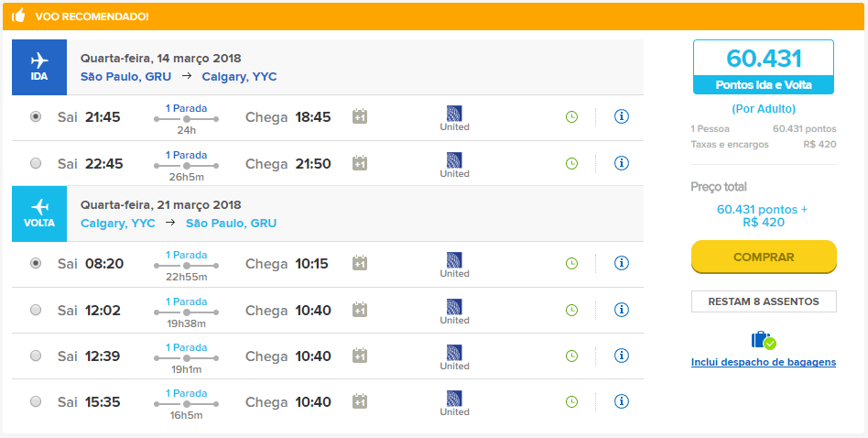Click the RESTAM 8 ASSENTOS box
Image resolution: width=868 pixels, height=438 pixels.
click(x=764, y=301)
